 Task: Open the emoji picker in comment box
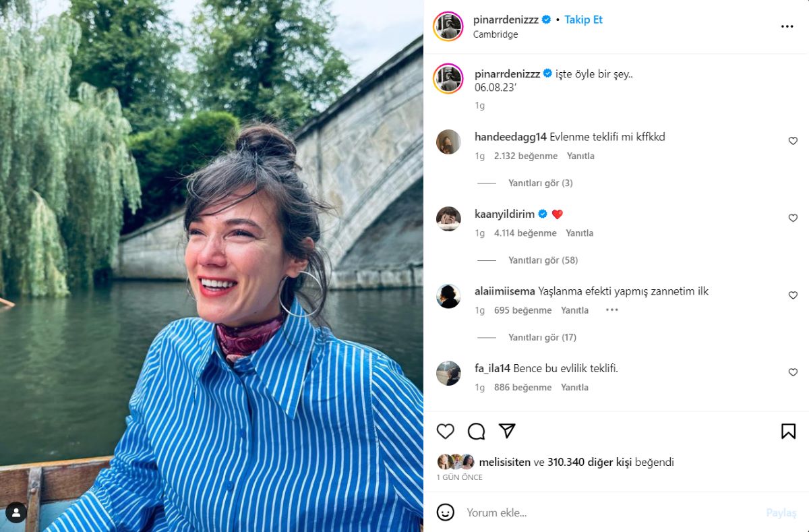(x=446, y=512)
